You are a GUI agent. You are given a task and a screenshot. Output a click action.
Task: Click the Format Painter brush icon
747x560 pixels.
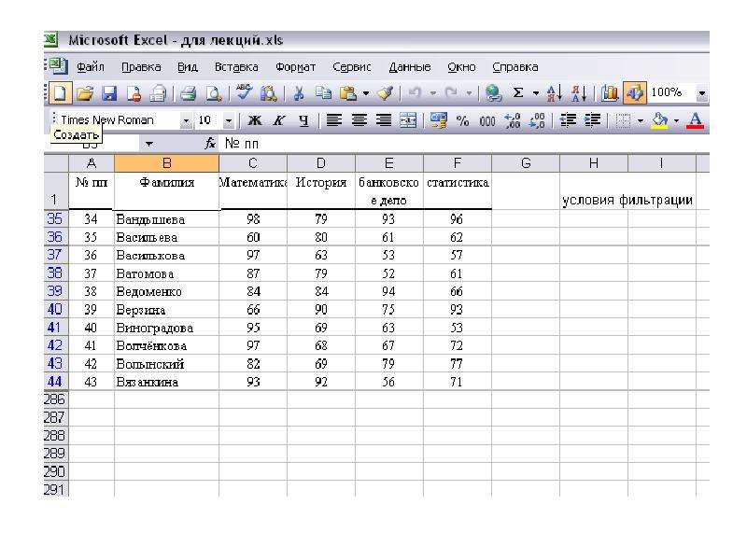[x=385, y=92]
